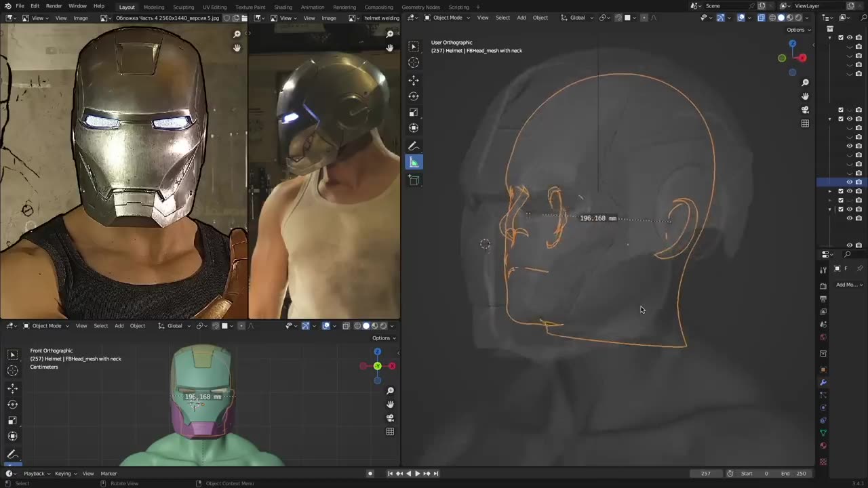Toggle eye icon on highlighted outliner row
This screenshot has height=488, width=868.
(849, 182)
